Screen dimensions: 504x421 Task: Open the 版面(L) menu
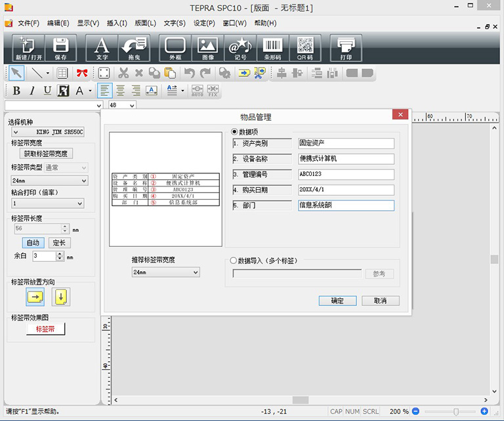[145, 23]
